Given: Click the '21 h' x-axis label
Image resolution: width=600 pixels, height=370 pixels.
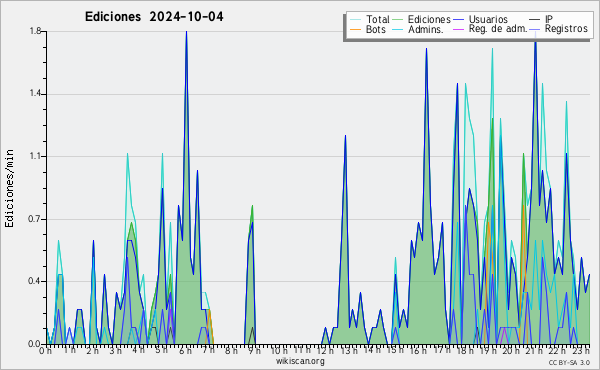Looking at the screenshot, I should (533, 350).
